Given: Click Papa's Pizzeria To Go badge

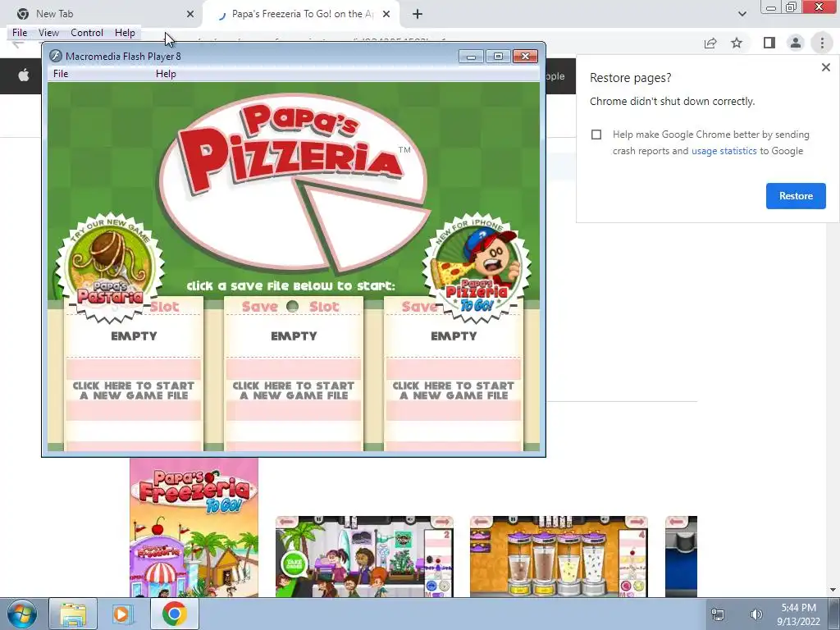Looking at the screenshot, I should [477, 268].
